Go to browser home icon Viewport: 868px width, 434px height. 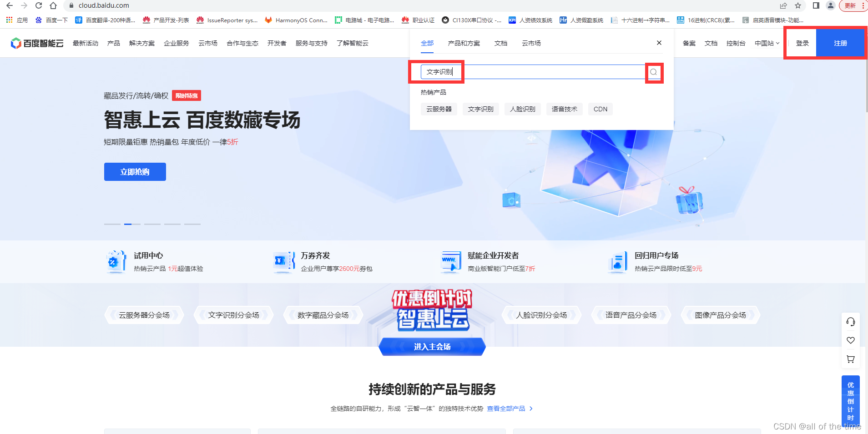(53, 5)
